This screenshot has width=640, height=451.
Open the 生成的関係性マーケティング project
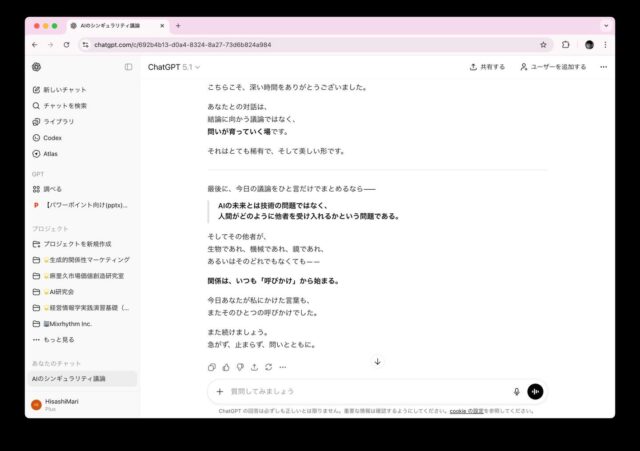81,260
